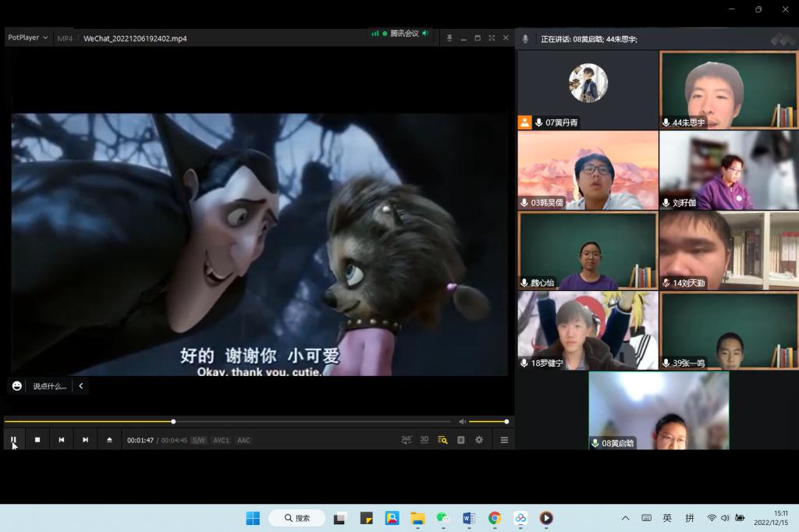
Task: Show hidden system tray icons
Action: pyautogui.click(x=625, y=518)
